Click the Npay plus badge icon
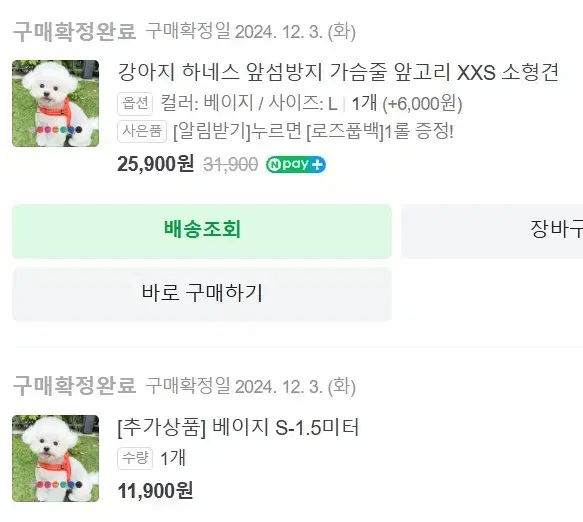 (296, 165)
